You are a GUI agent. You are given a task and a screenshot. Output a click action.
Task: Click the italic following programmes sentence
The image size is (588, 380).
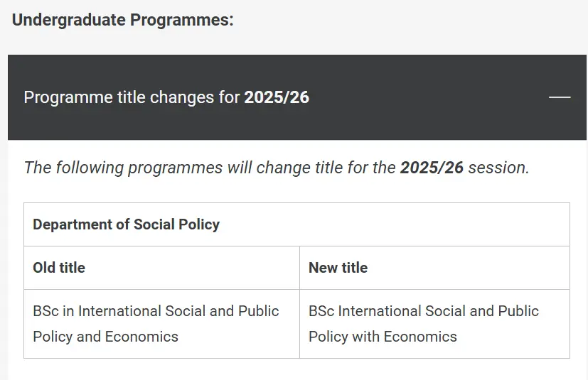(x=277, y=168)
